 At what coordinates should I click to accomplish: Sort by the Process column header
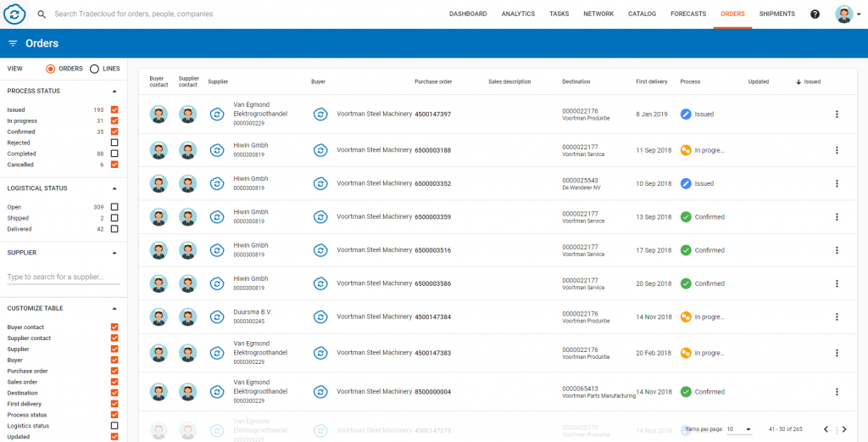(x=690, y=81)
